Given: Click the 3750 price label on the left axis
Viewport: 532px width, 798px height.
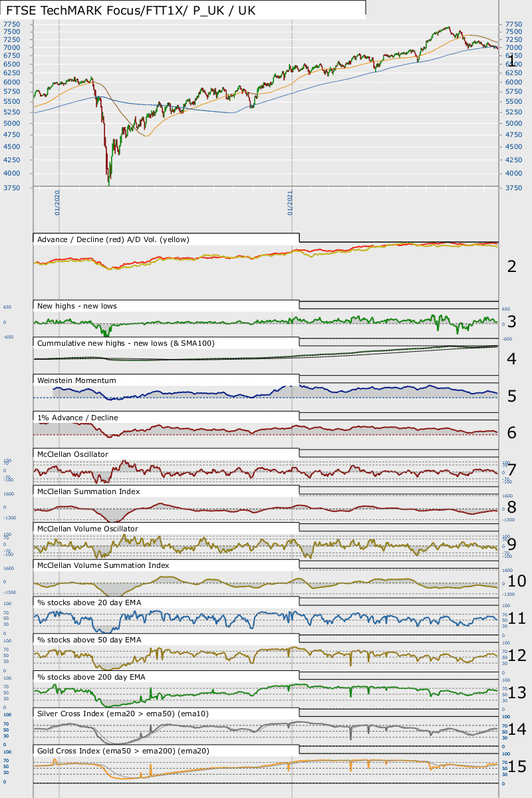Looking at the screenshot, I should (x=11, y=188).
